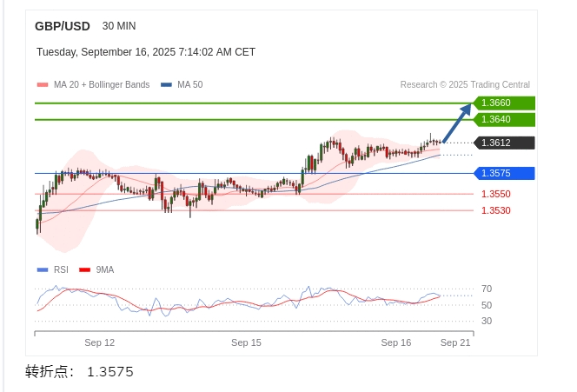Click the Sep 16 date axis label
The height and width of the screenshot is (392, 577).
point(396,342)
